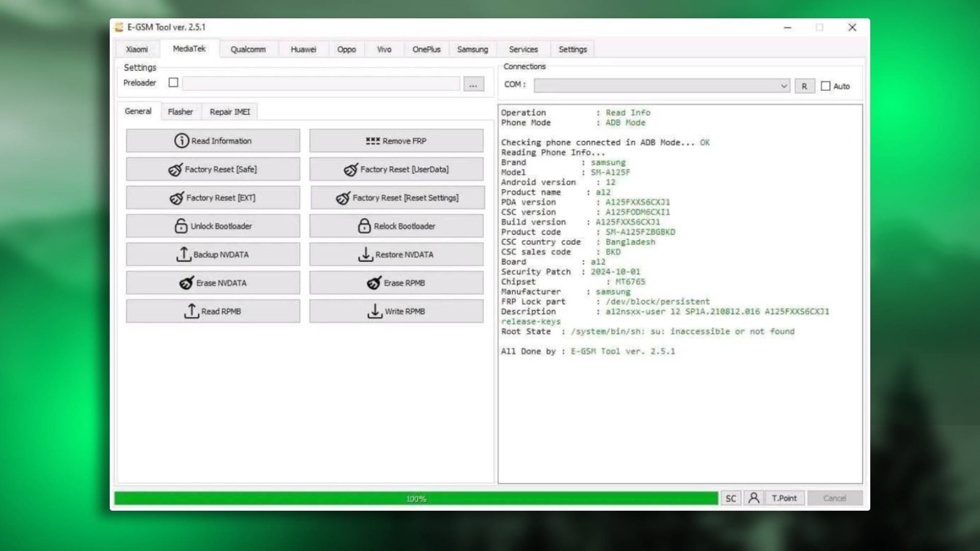Viewport: 980px width, 551px height.
Task: Click the Preloader file path field
Action: click(x=322, y=83)
